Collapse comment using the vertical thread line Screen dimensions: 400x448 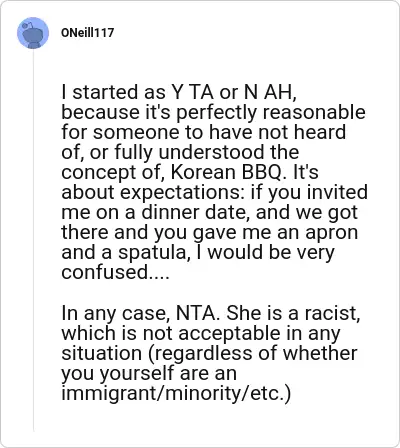tap(33, 240)
